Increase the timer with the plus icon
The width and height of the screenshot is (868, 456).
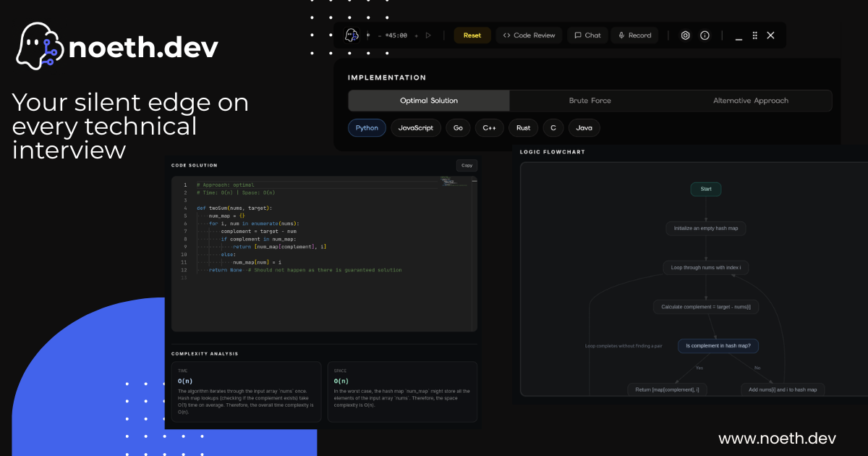pyautogui.click(x=416, y=35)
